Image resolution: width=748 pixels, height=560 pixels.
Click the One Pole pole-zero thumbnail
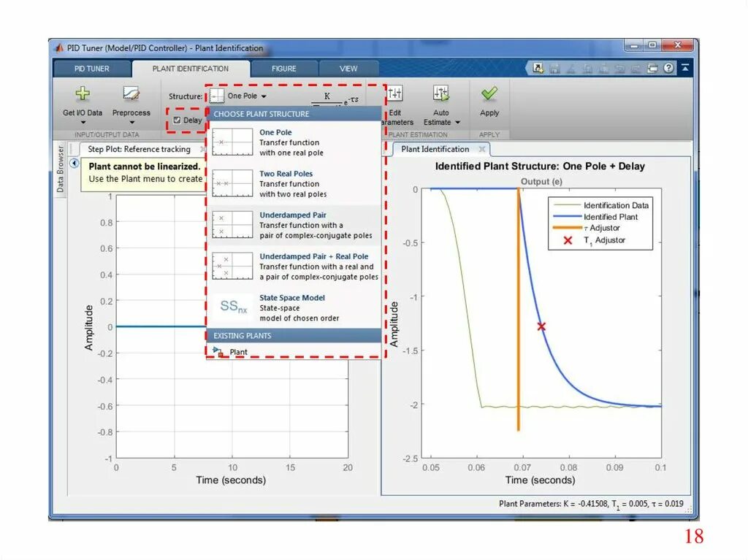232,142
